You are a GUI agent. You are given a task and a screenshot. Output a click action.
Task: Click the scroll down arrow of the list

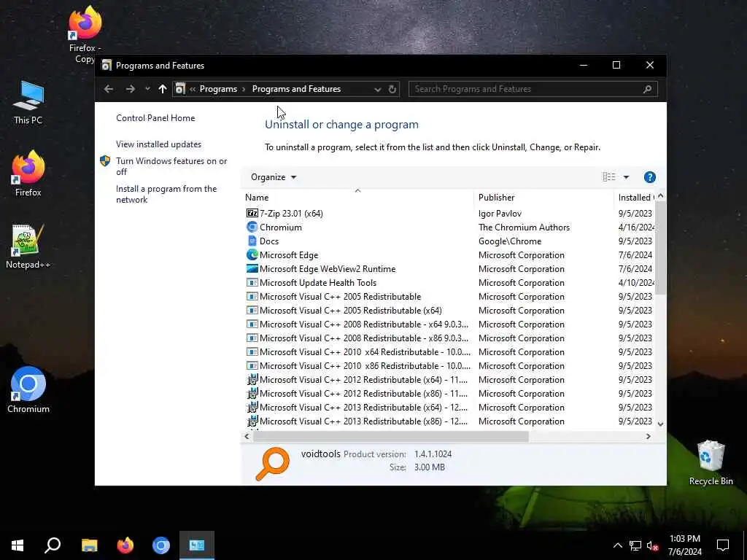(x=660, y=424)
